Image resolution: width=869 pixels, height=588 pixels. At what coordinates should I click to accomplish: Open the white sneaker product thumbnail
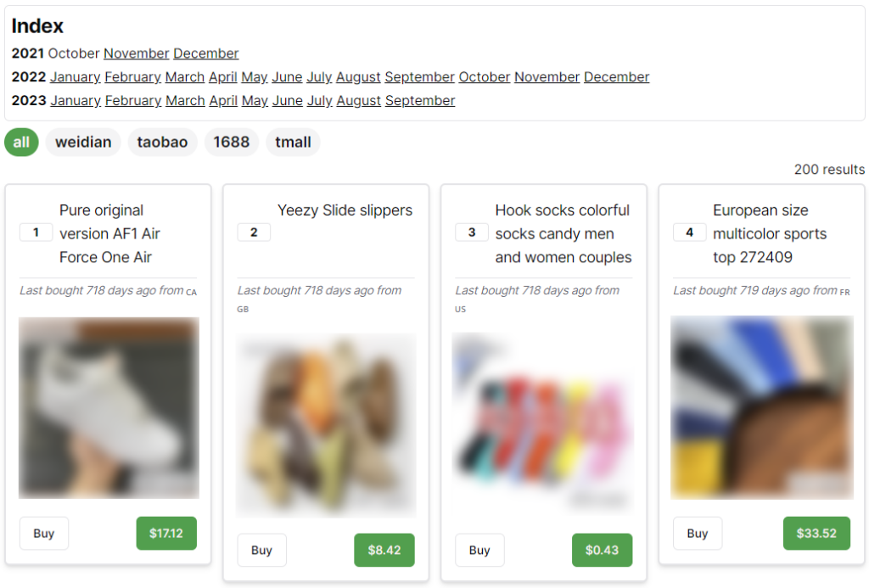pos(109,408)
